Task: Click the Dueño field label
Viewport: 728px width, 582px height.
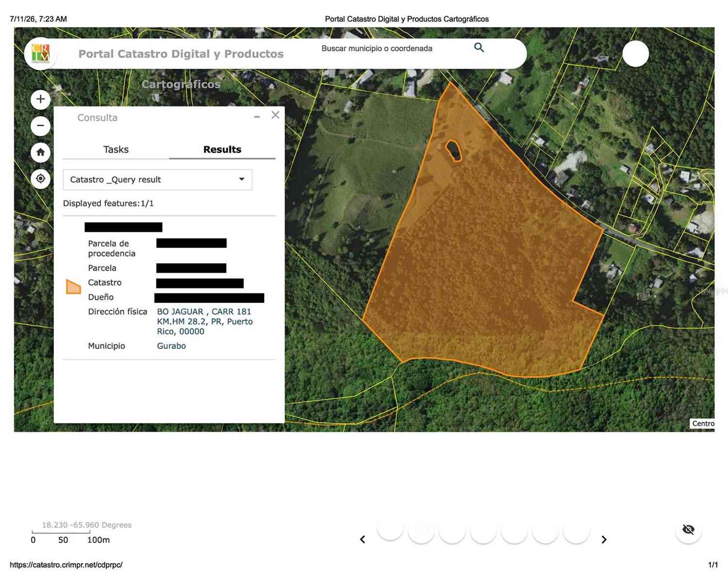Action: [x=100, y=297]
